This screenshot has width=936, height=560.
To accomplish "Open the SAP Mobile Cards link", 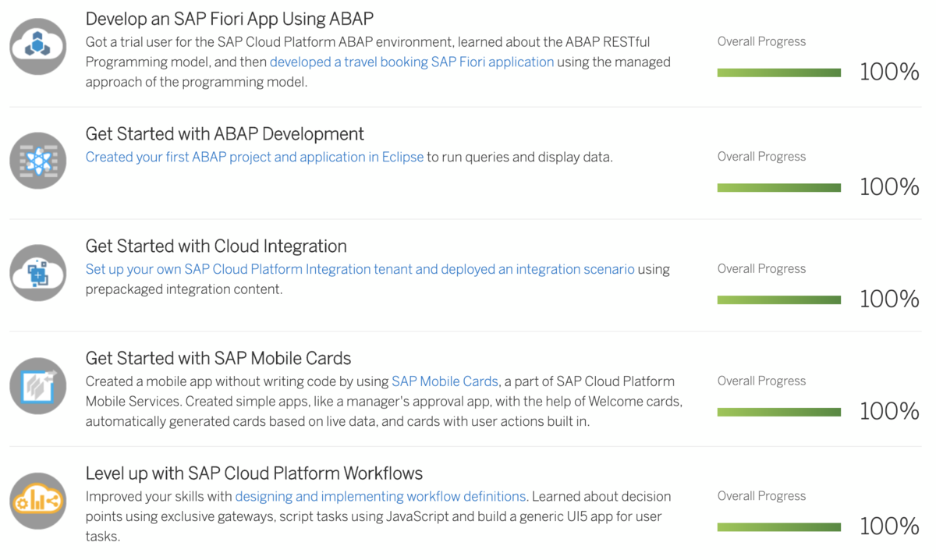I will (x=445, y=381).
